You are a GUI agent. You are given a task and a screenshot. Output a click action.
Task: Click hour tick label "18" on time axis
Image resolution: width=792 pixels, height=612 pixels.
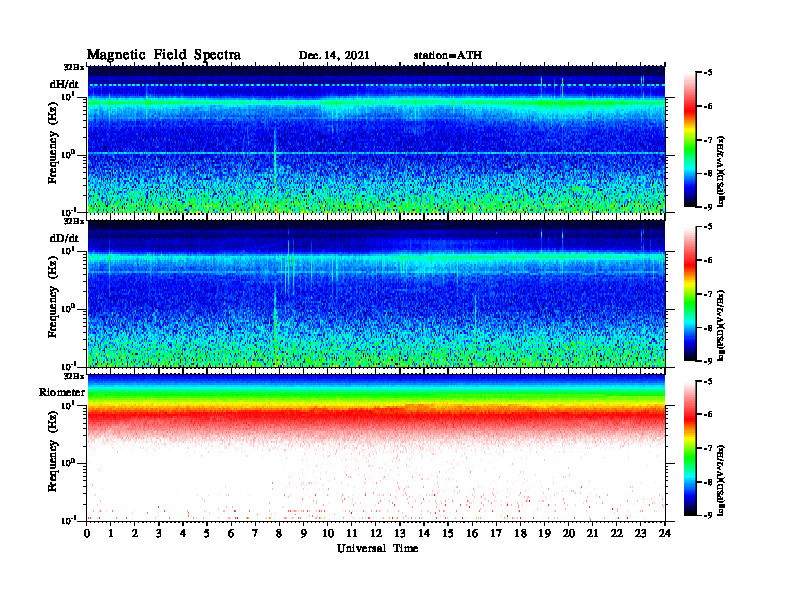click(x=520, y=534)
